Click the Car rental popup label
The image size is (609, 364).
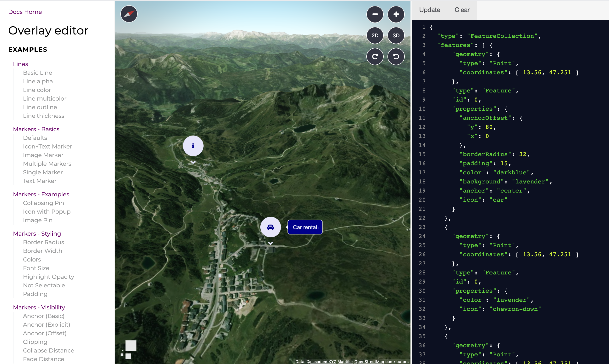pos(305,227)
